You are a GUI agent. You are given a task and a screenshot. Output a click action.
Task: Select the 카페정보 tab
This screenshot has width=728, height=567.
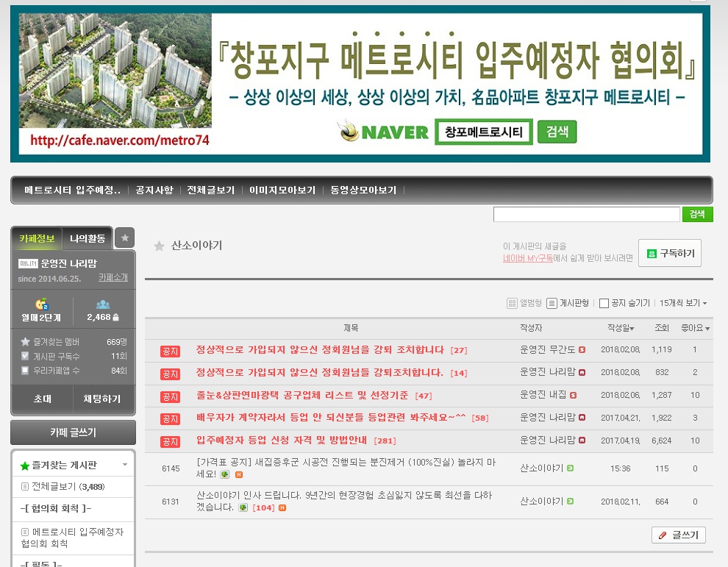(x=37, y=239)
